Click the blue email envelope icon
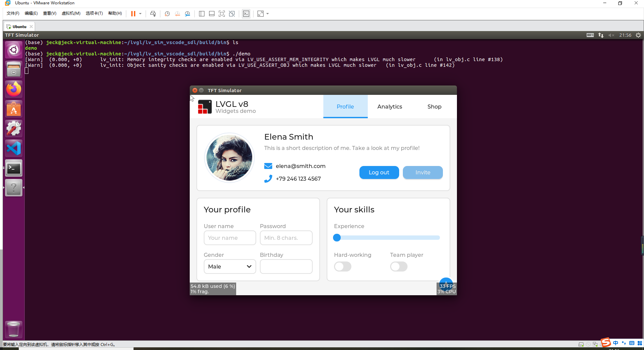The height and width of the screenshot is (350, 644). pos(268,166)
